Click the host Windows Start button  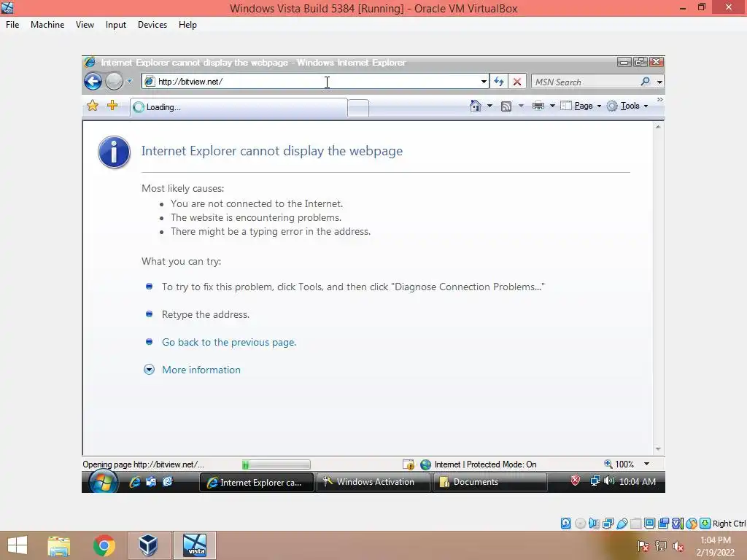point(18,545)
